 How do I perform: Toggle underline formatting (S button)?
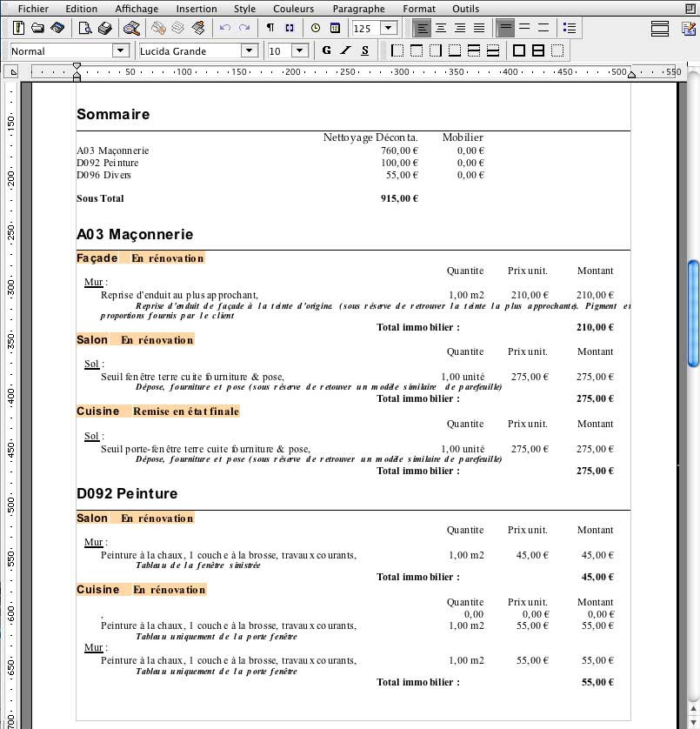pos(364,51)
